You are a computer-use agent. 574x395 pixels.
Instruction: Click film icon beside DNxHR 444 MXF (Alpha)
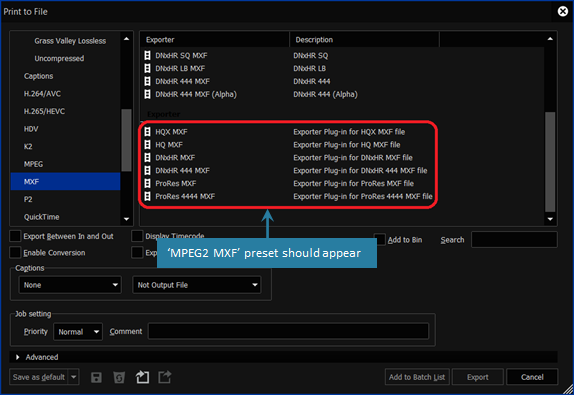tap(147, 94)
